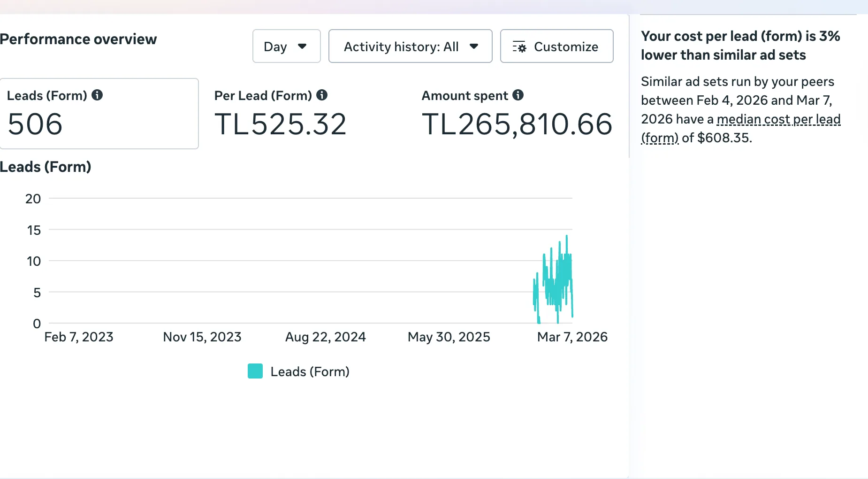The width and height of the screenshot is (868, 479).
Task: Open the Activity history: All dropdown
Action: 410,46
